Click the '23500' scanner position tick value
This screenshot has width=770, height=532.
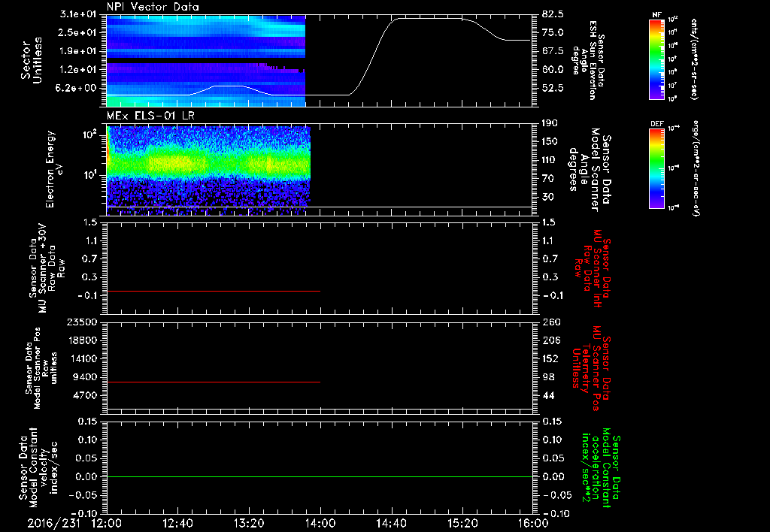(x=82, y=322)
